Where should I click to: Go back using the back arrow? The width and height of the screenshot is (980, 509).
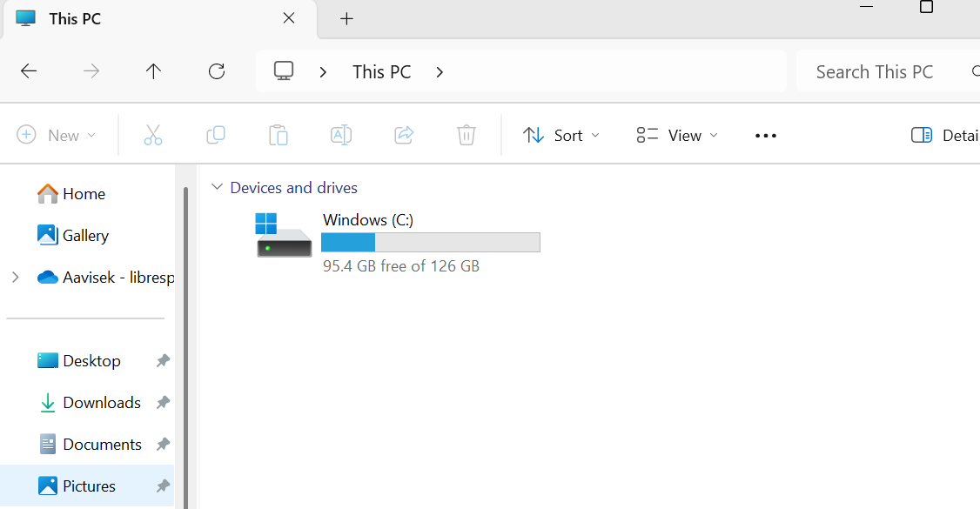(29, 72)
